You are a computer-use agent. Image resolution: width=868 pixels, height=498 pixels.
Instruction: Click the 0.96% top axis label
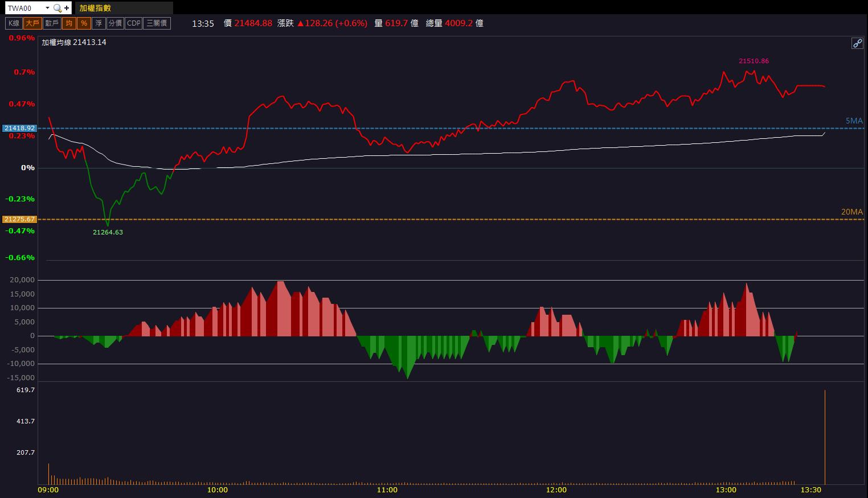(x=22, y=38)
